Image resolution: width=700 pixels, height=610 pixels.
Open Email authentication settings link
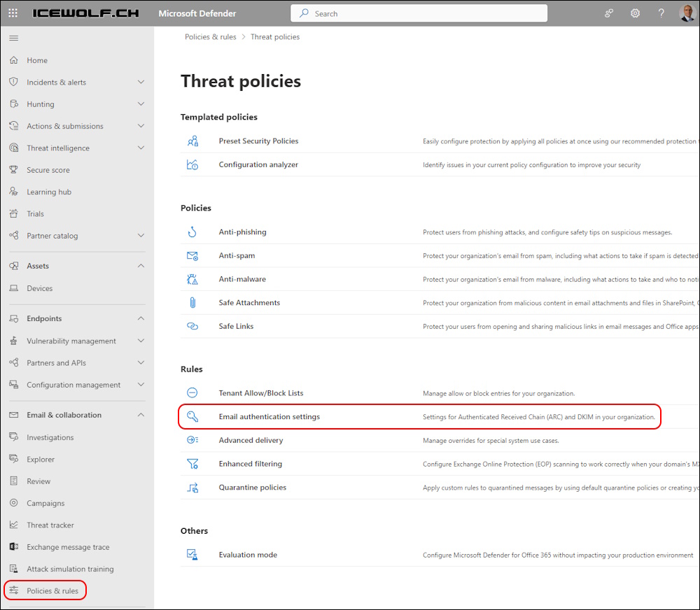click(269, 416)
